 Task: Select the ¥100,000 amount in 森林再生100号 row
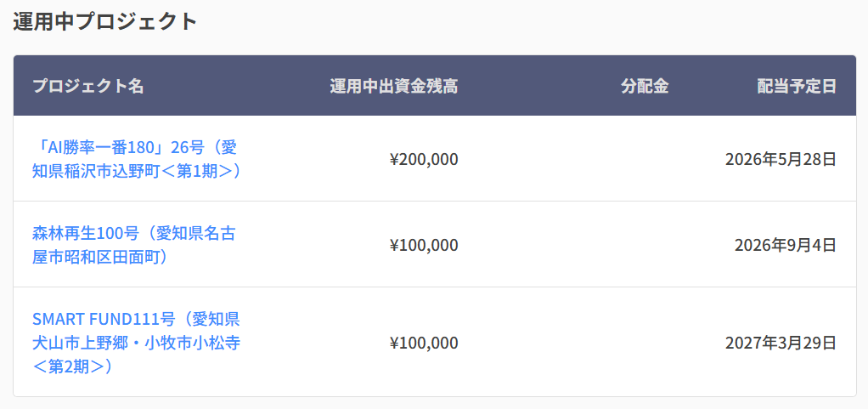coord(424,245)
